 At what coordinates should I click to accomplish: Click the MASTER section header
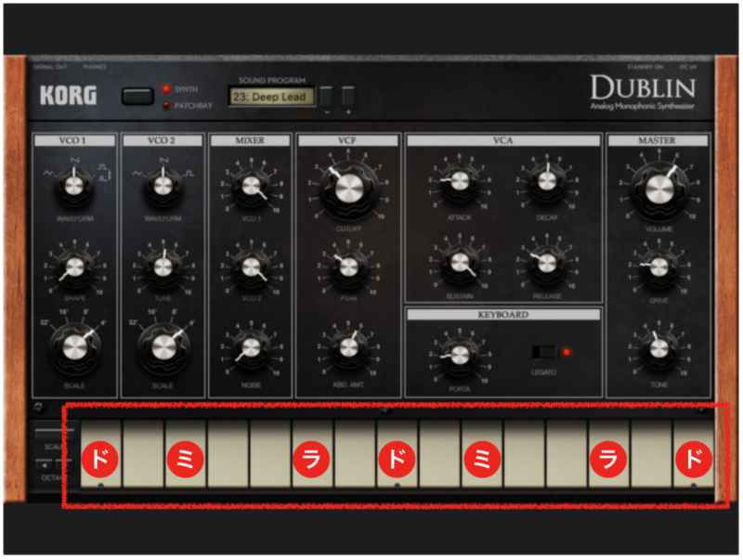click(658, 140)
